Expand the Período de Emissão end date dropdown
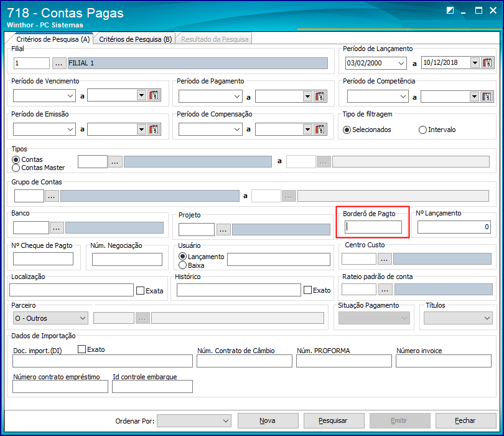 [141, 130]
